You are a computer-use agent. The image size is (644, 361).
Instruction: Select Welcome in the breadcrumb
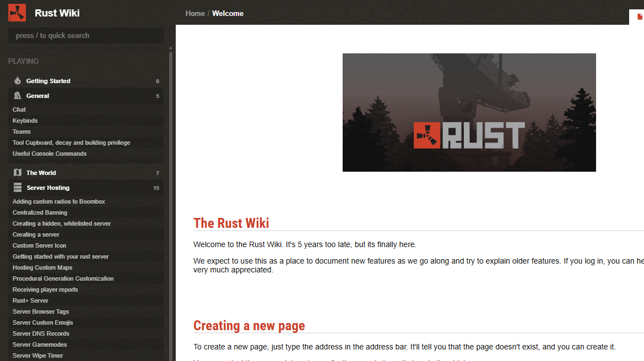228,14
